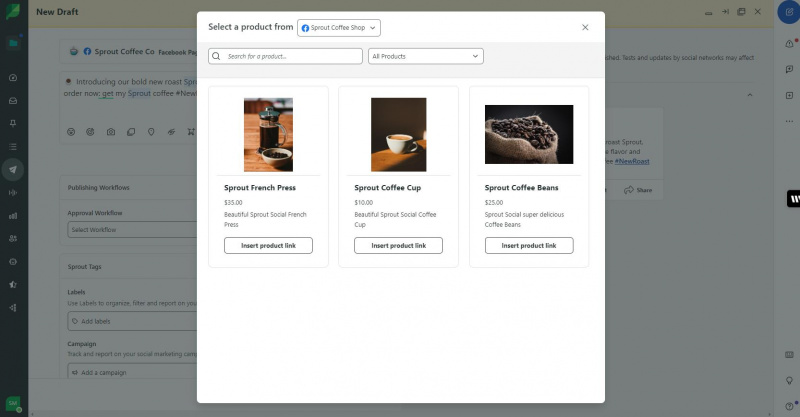Click the location pin icon in composer
Viewport: 800px width, 417px height.
[x=151, y=132]
